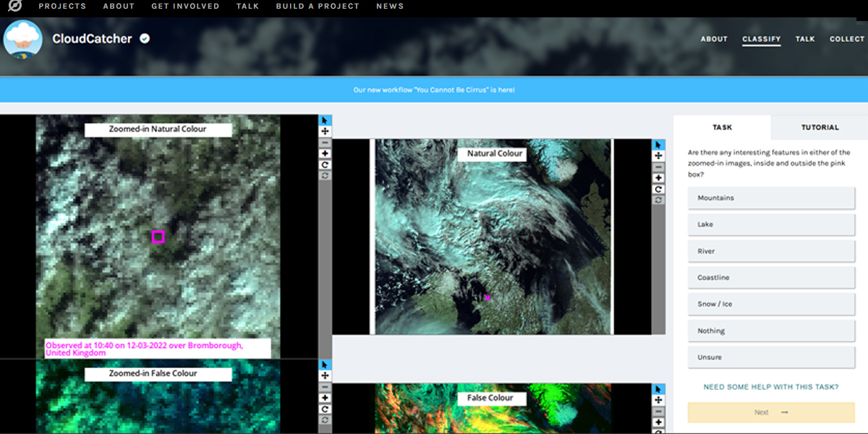Activate the pan tool for the Natural Colour map
This screenshot has width=868, height=434.
point(658,156)
